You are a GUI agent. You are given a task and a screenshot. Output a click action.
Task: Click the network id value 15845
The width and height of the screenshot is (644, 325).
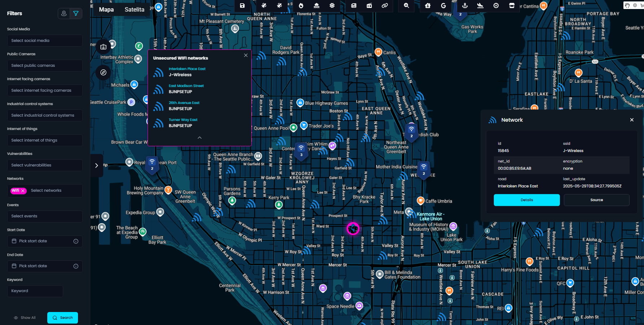tap(503, 151)
